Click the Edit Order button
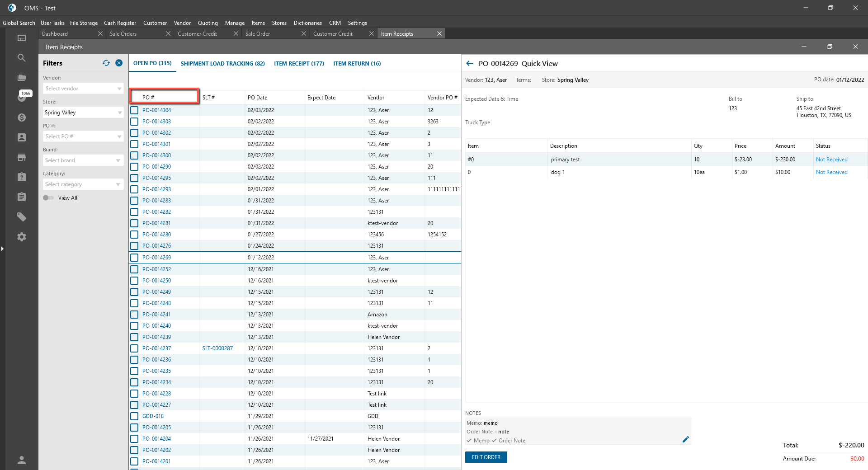 point(486,457)
